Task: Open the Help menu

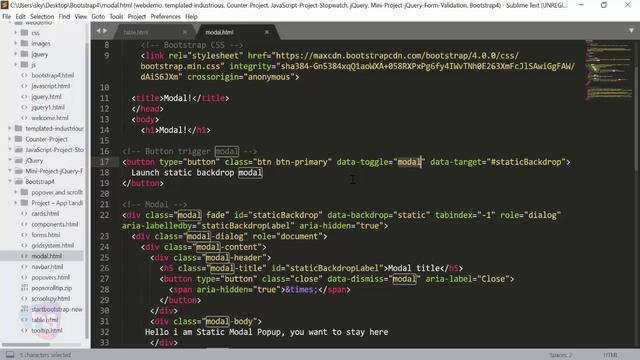Action: coord(191,17)
